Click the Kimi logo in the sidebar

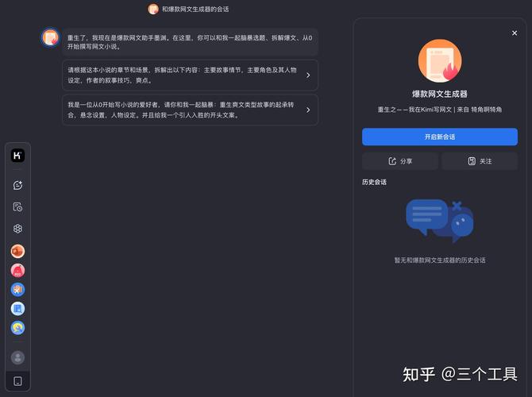point(17,156)
